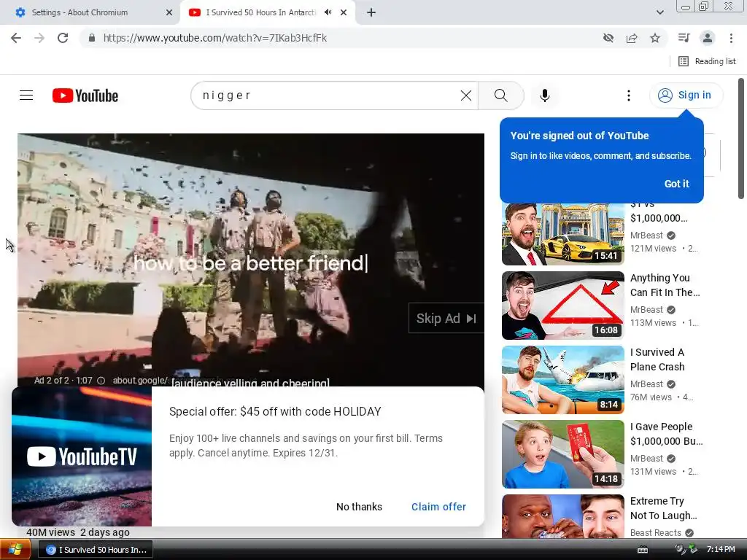
Task: Clear the search box with X
Action: point(466,96)
